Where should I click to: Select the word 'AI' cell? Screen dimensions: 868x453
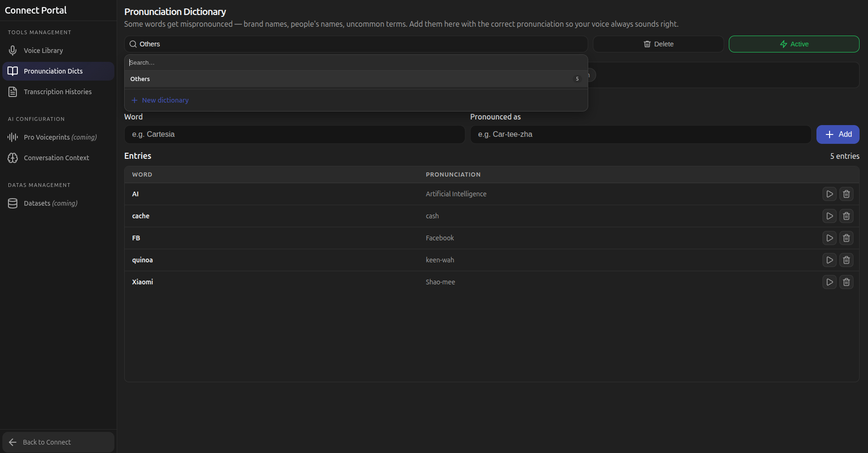(135, 194)
